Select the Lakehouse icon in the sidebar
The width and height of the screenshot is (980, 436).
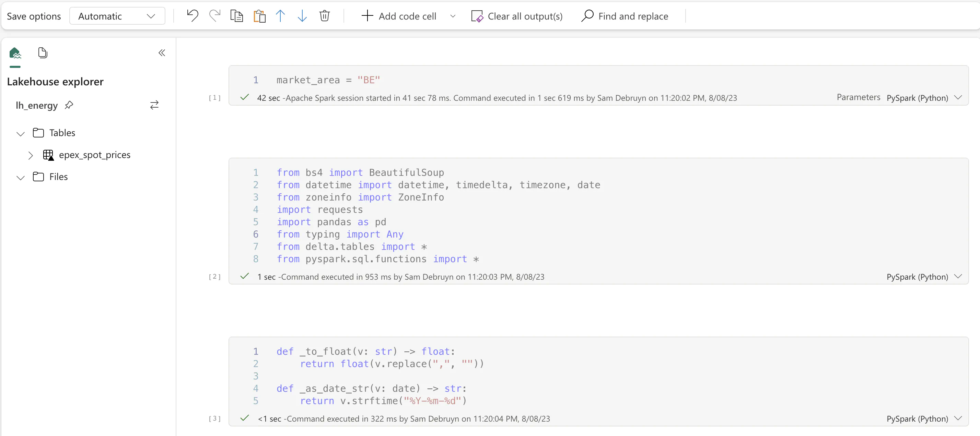(15, 53)
